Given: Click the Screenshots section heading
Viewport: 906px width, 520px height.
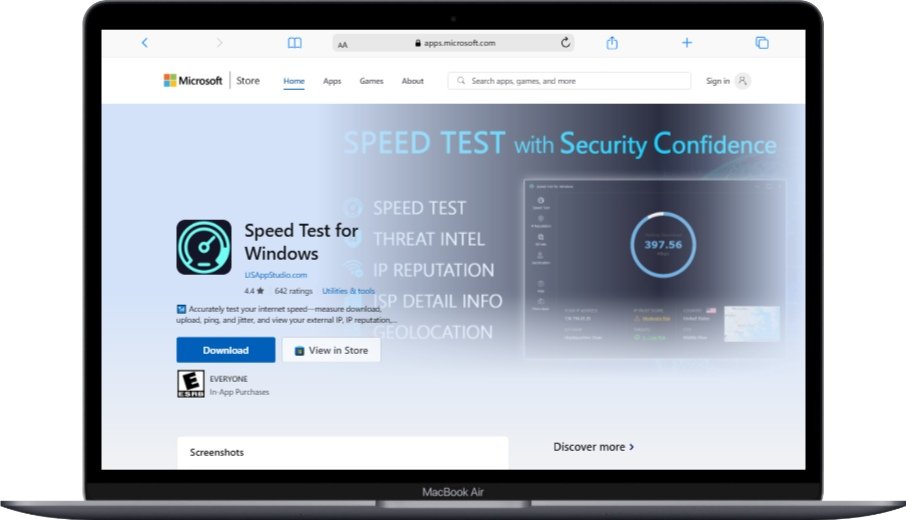Looking at the screenshot, I should click(x=217, y=452).
